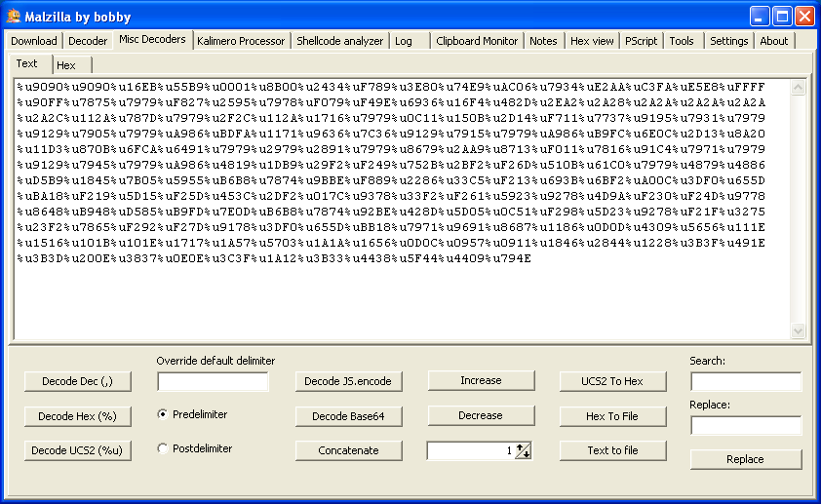Switch to the Kalimero Processor tab
Screen dimensions: 821x504
coord(241,41)
